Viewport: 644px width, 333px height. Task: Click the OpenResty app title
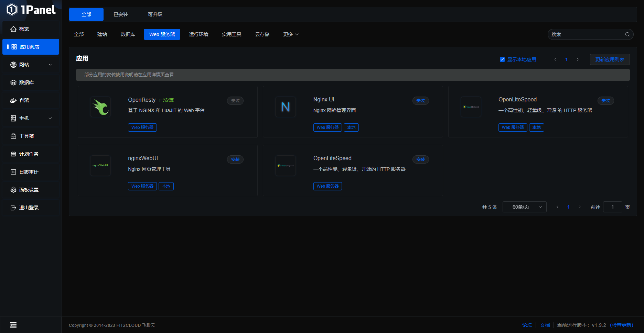tap(142, 100)
